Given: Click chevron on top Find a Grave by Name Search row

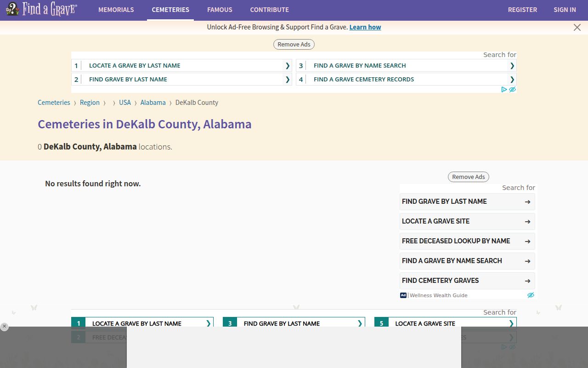Looking at the screenshot, I should 512,65.
